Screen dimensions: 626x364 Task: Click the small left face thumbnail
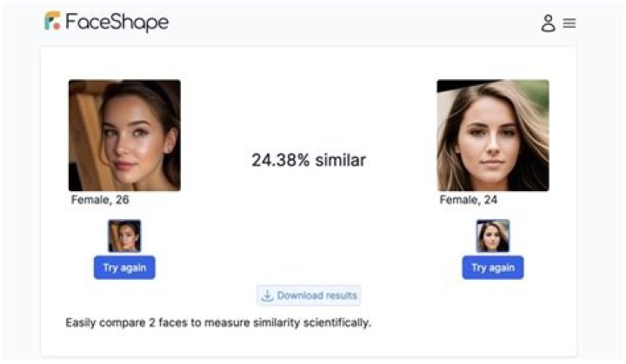(124, 236)
